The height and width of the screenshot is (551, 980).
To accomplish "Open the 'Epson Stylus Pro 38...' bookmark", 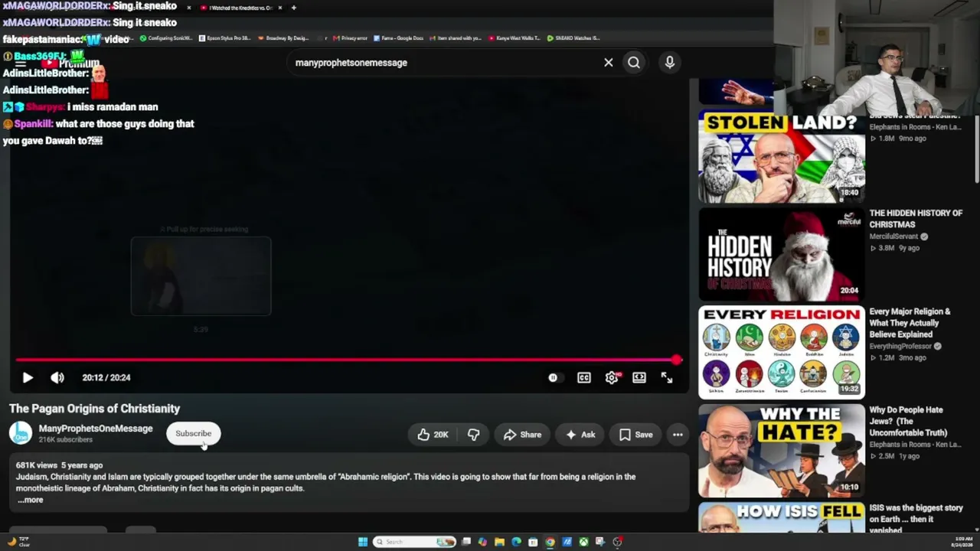I will tap(225, 37).
